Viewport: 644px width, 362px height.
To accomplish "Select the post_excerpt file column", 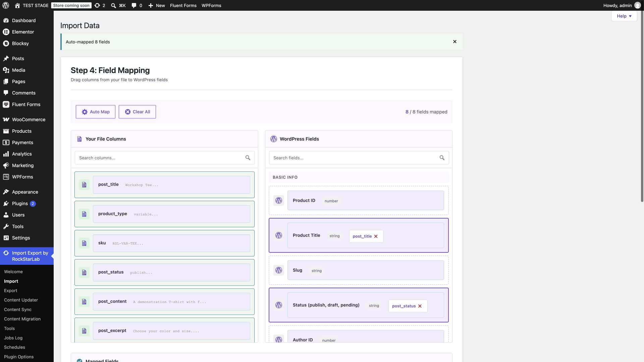I will (x=164, y=330).
